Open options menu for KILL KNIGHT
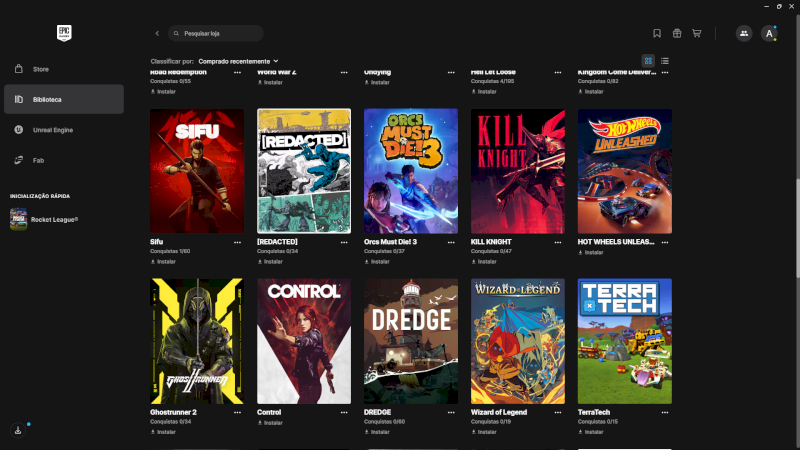Image resolution: width=800 pixels, height=450 pixels. tap(558, 242)
